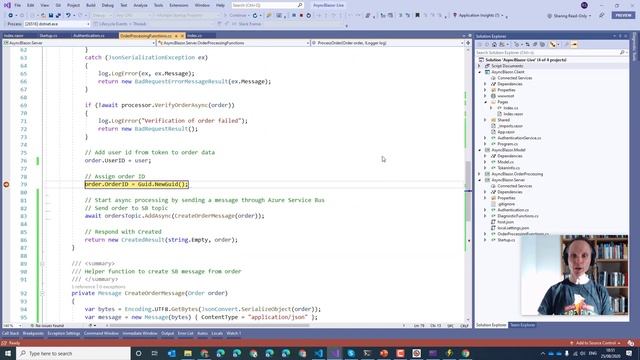The width and height of the screenshot is (640, 360).
Task: Close the OrderProcessingFunctions.cs tab
Action: (x=182, y=36)
